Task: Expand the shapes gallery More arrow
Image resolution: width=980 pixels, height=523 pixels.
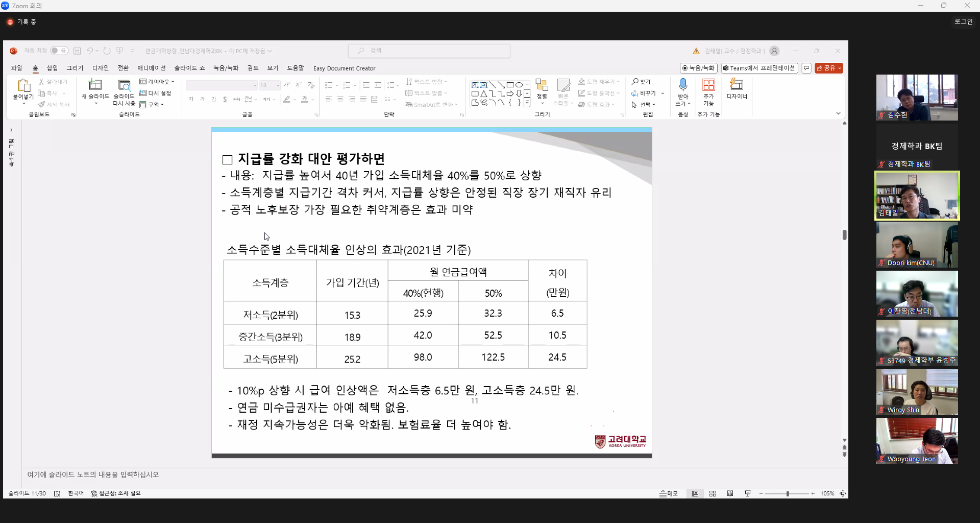Action: [527, 103]
